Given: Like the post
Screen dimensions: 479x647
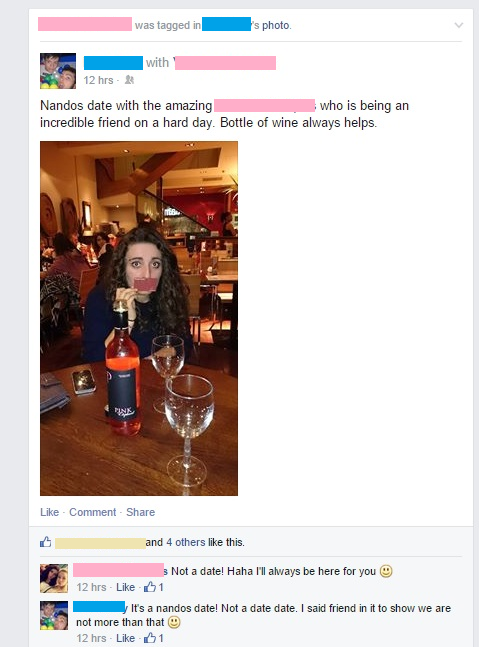Looking at the screenshot, I should [50, 512].
